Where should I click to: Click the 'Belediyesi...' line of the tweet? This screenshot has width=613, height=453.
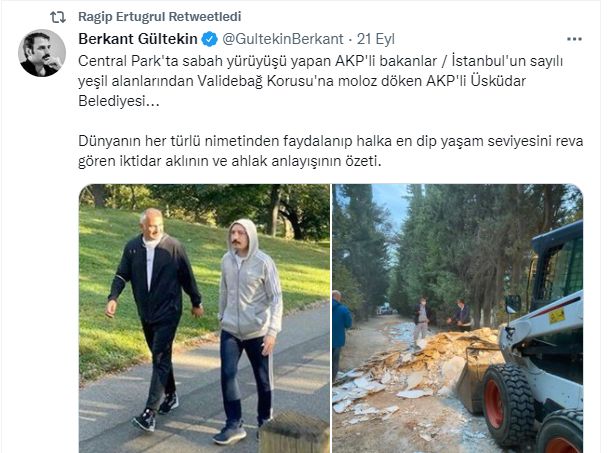tap(119, 101)
